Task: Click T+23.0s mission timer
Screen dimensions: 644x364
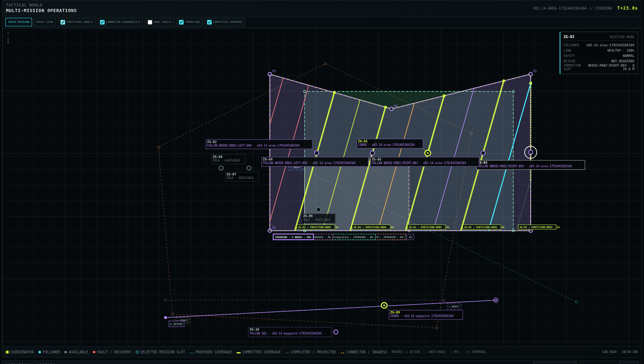Action: click(x=627, y=8)
